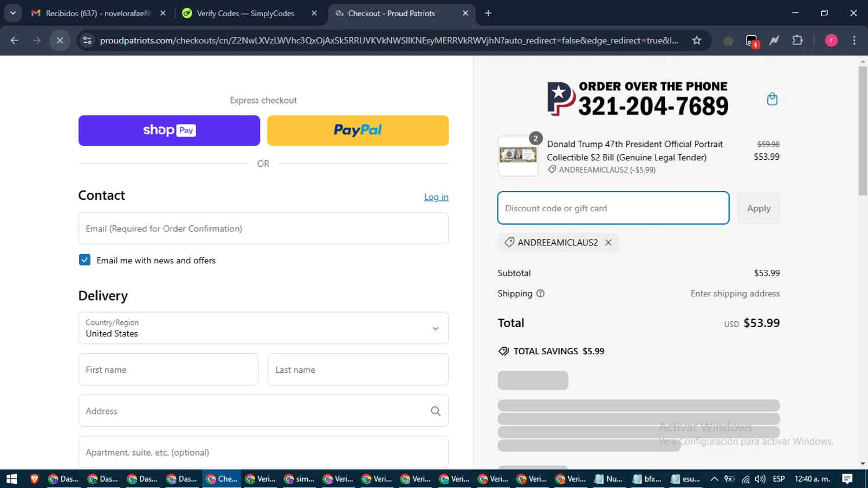Close the Checkout Proud Patriots tab
868x488 pixels.
click(465, 13)
